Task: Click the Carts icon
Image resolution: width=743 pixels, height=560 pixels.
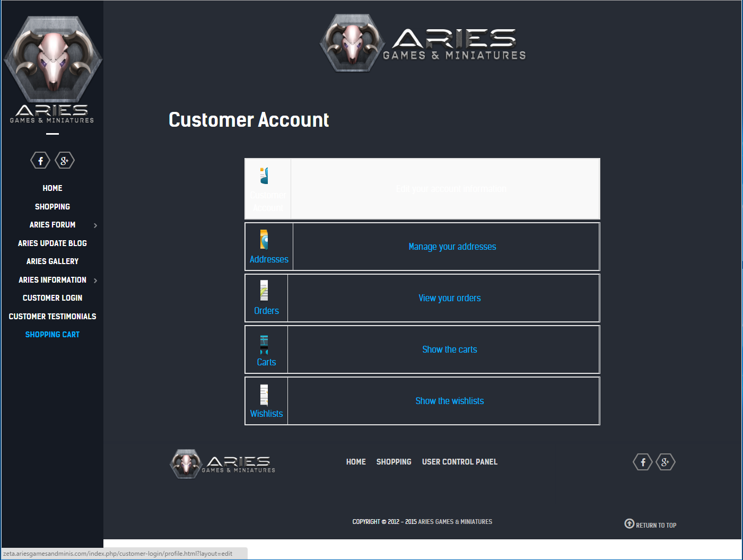Action: tap(264, 345)
